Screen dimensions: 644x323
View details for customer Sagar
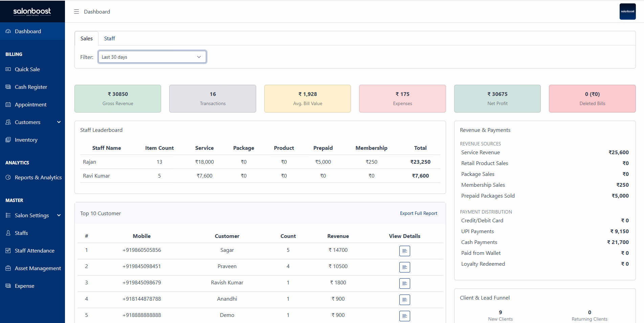coord(404,251)
